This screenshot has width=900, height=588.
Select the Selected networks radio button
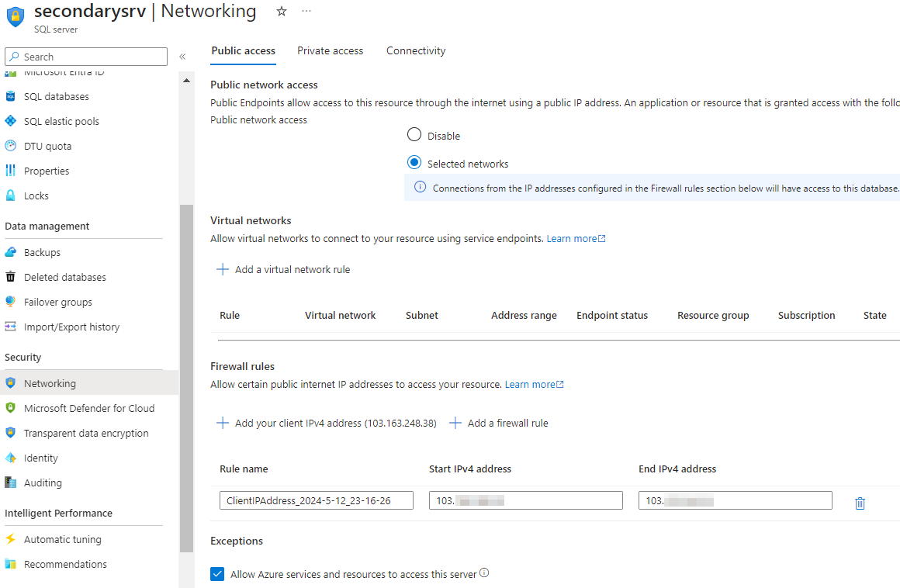414,162
